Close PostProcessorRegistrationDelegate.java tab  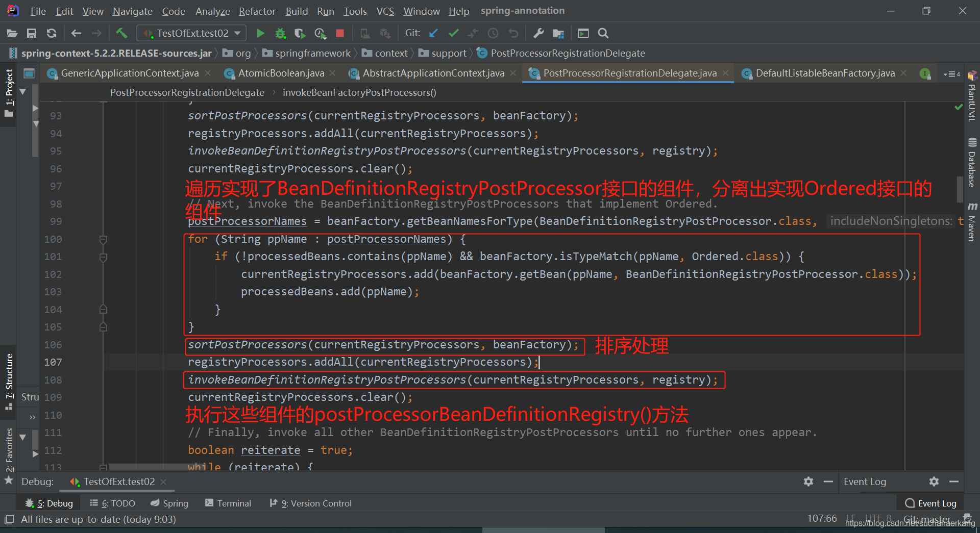(725, 73)
